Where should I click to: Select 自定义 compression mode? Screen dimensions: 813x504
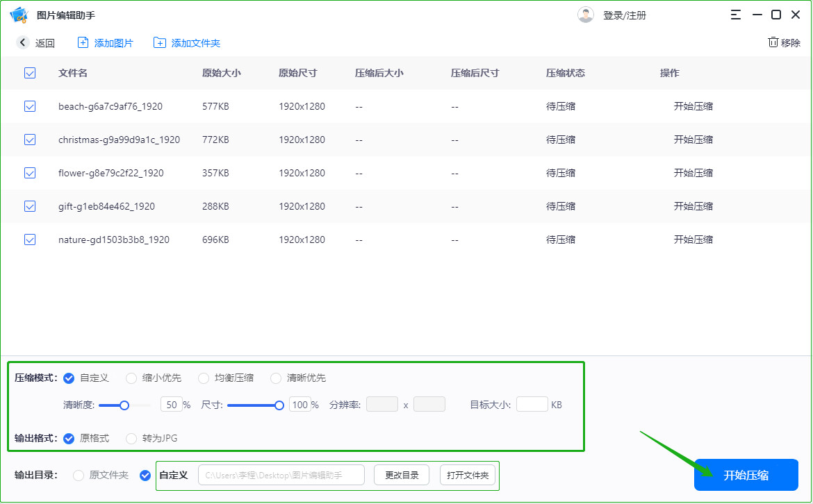pos(68,378)
